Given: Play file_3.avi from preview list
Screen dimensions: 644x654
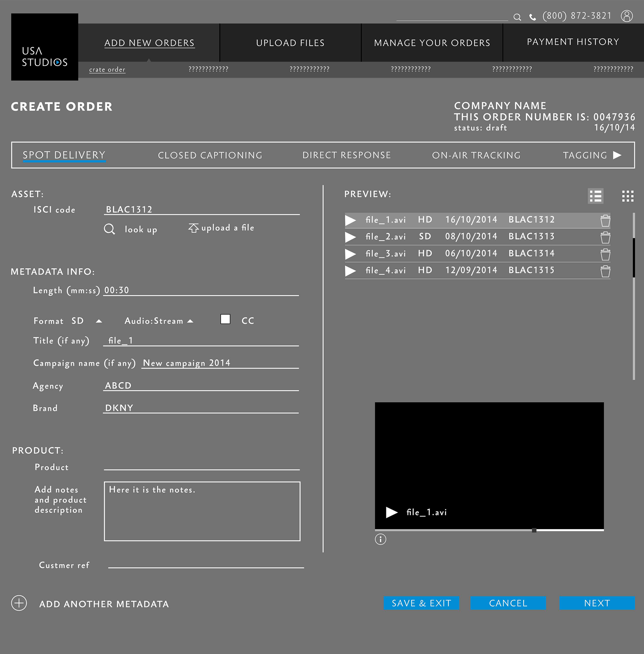Looking at the screenshot, I should pos(351,254).
